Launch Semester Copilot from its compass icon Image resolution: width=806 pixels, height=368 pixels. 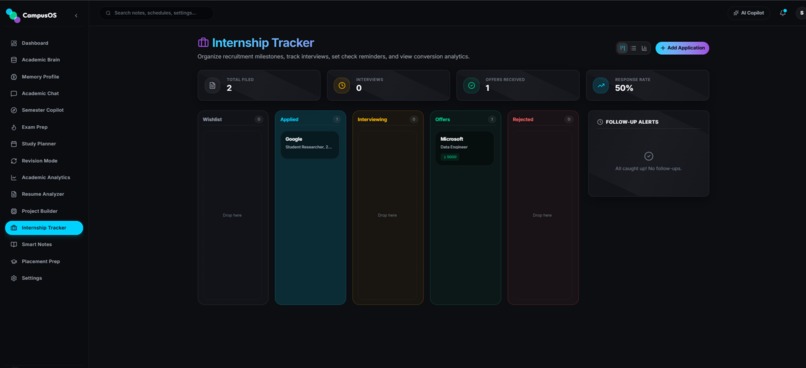pyautogui.click(x=14, y=111)
